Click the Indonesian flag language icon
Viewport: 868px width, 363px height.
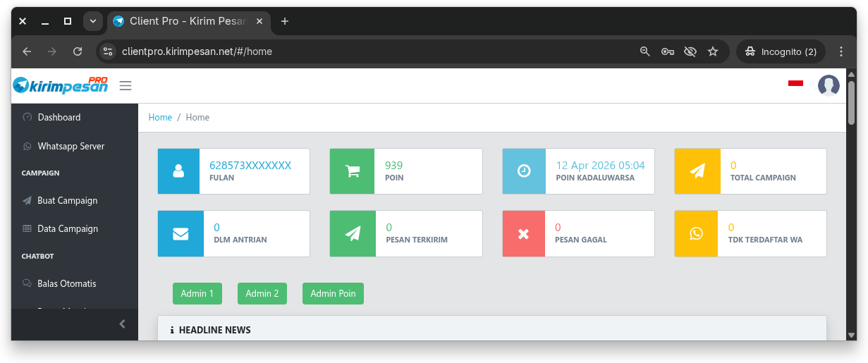coord(795,83)
